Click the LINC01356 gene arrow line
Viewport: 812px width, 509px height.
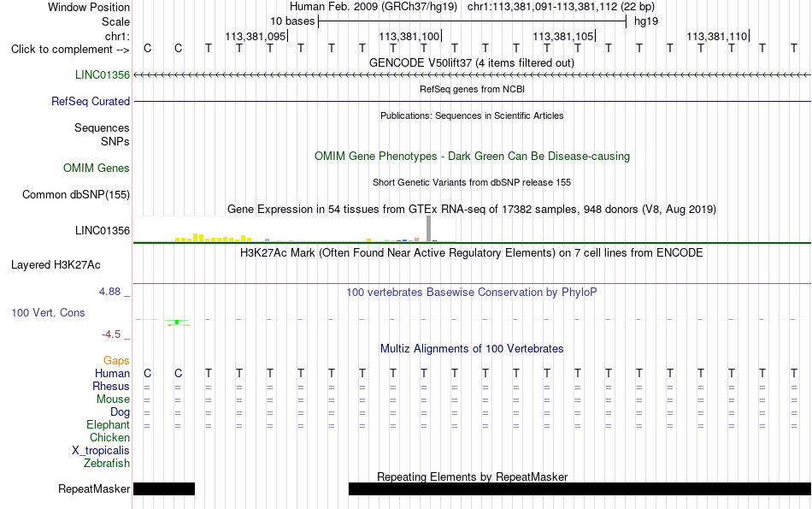[473, 75]
